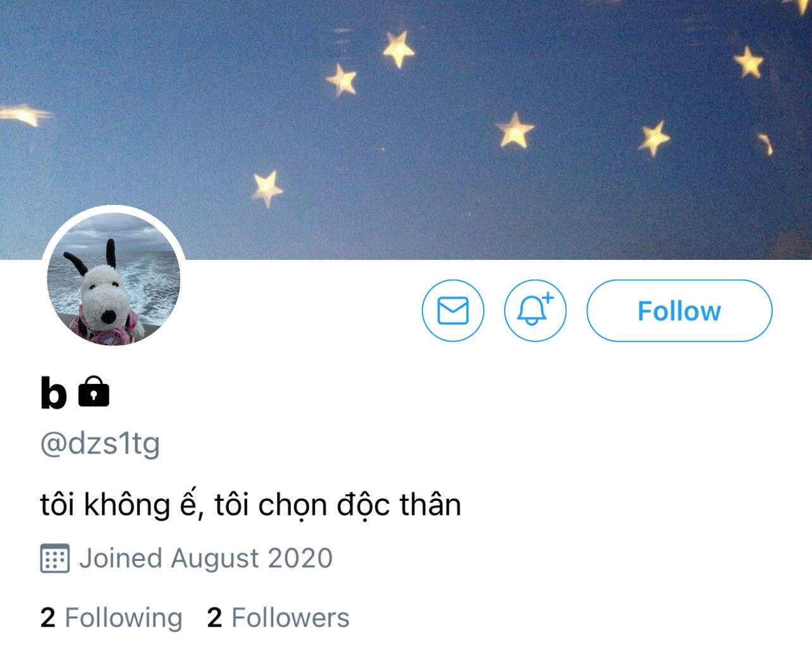The height and width of the screenshot is (657, 812).
Task: Click the calendar icon next to Joined
Action: (x=55, y=558)
